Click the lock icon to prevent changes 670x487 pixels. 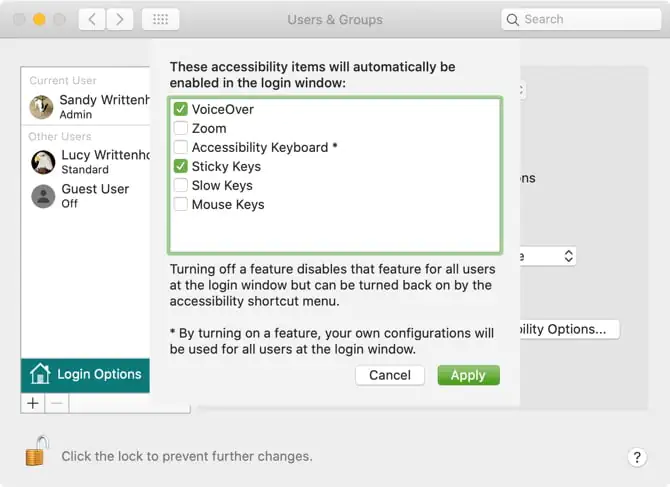tap(36, 452)
